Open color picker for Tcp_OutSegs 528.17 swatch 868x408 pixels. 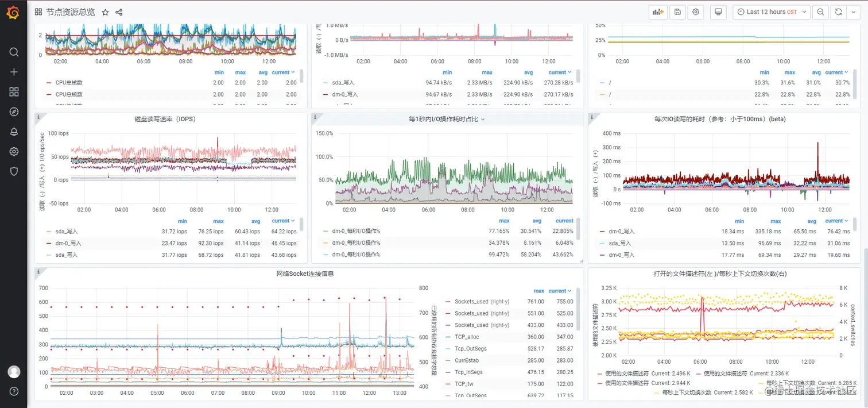click(x=448, y=349)
